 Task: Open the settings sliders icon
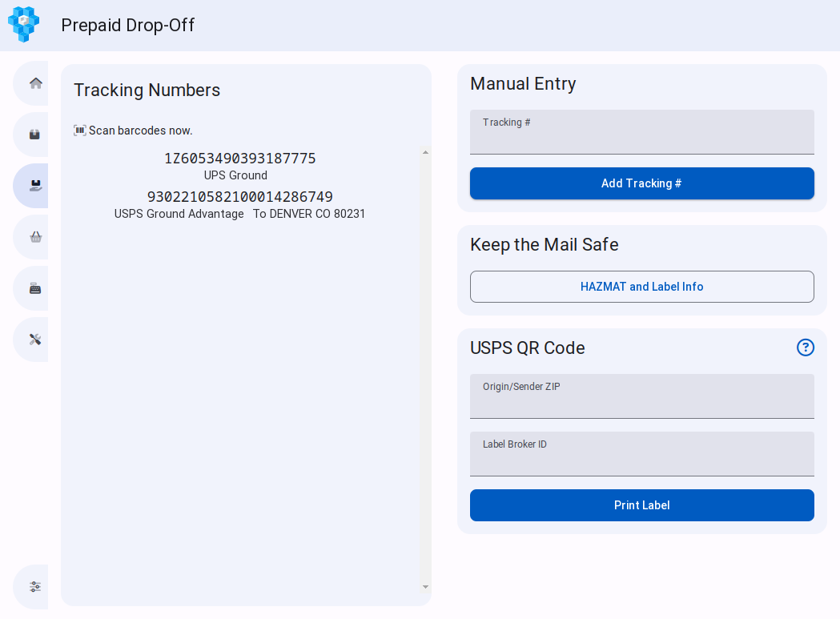point(35,586)
